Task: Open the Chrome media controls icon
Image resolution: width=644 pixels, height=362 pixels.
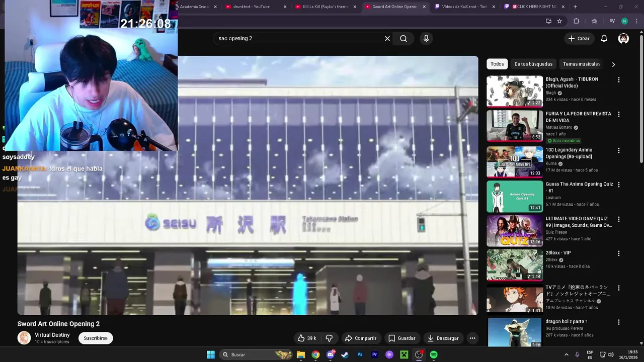Action: pos(612,21)
